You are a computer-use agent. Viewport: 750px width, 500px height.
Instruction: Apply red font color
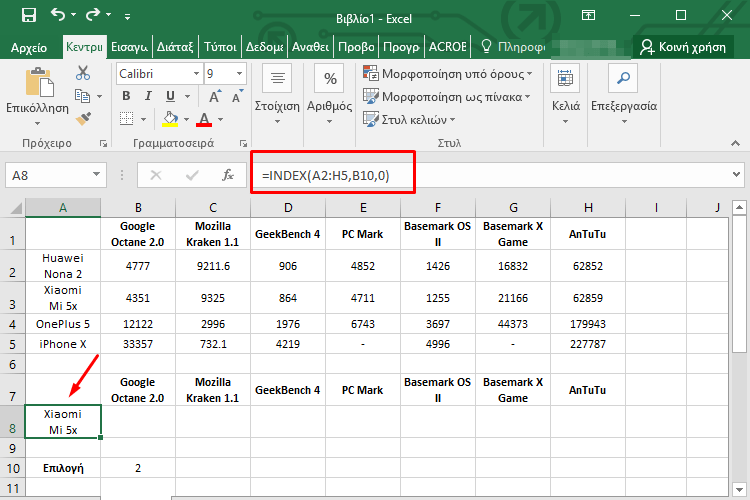click(204, 119)
